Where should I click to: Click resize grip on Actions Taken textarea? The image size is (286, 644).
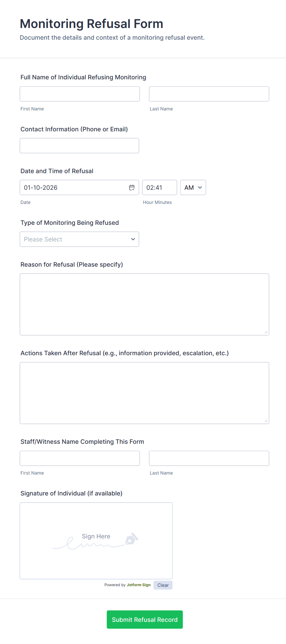266,421
